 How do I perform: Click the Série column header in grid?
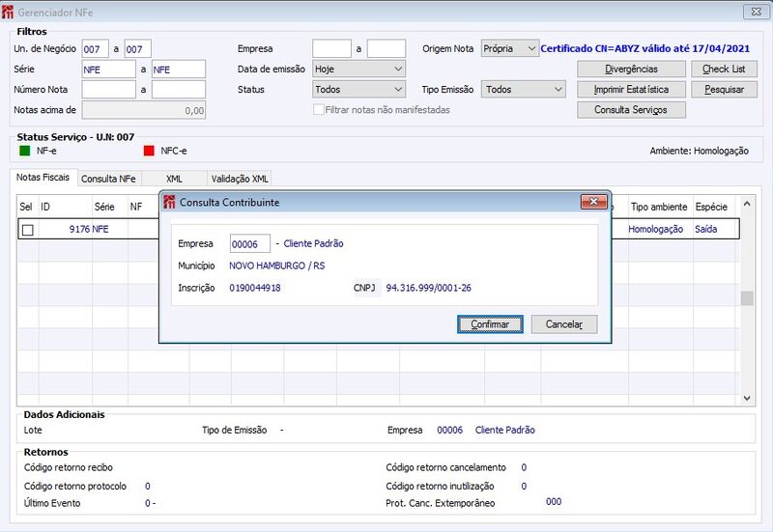point(110,207)
